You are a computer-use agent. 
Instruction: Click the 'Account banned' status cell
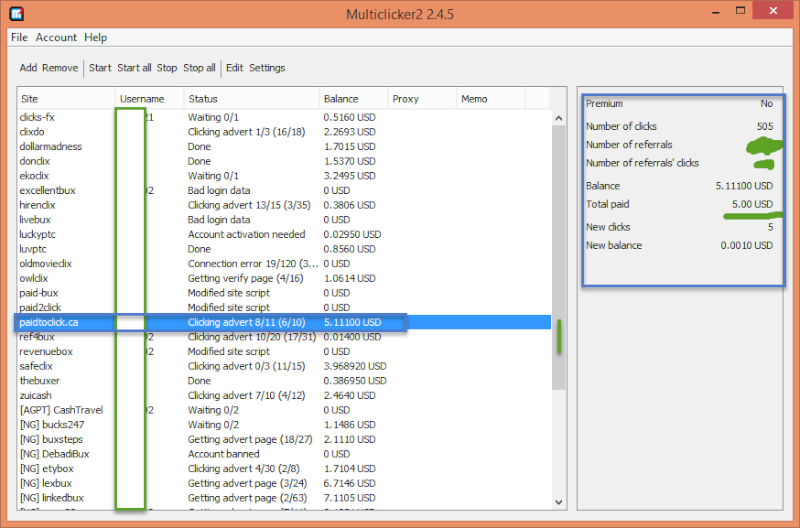tap(223, 454)
